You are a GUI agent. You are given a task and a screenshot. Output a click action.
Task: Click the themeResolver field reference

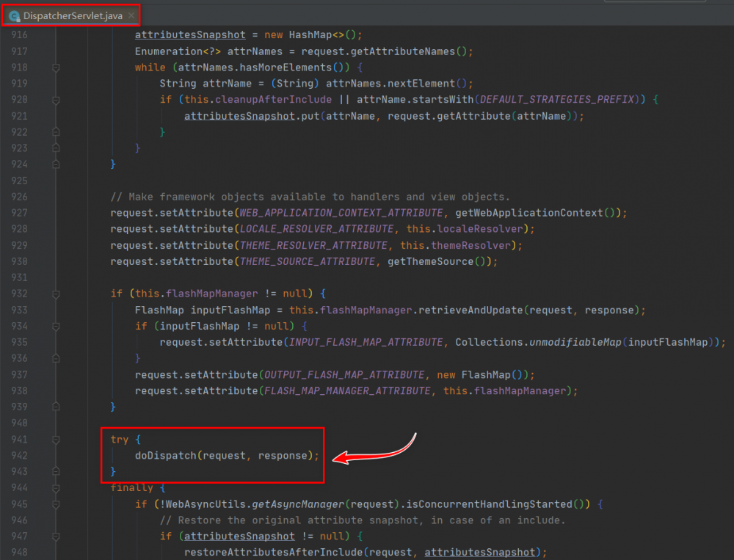(x=470, y=245)
